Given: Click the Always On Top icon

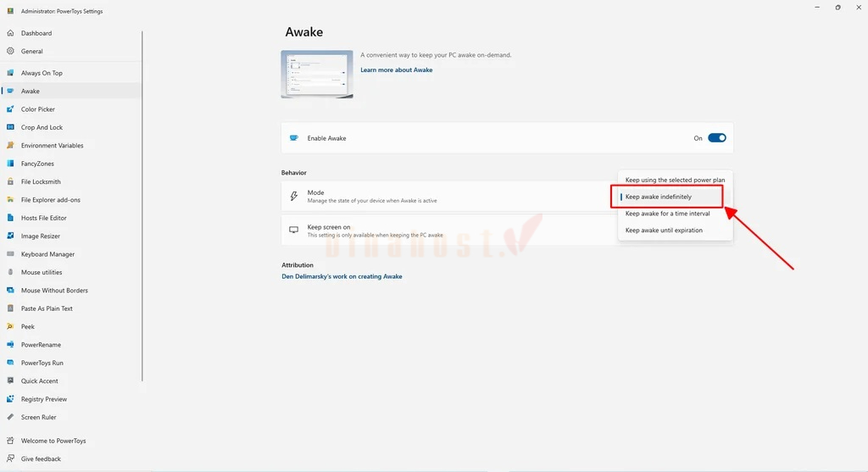Looking at the screenshot, I should click(x=10, y=73).
